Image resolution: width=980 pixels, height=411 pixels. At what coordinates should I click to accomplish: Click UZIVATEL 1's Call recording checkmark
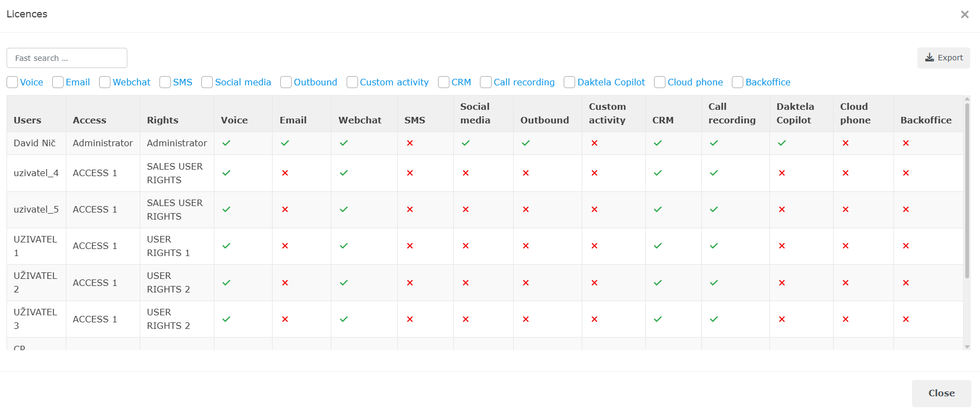714,246
